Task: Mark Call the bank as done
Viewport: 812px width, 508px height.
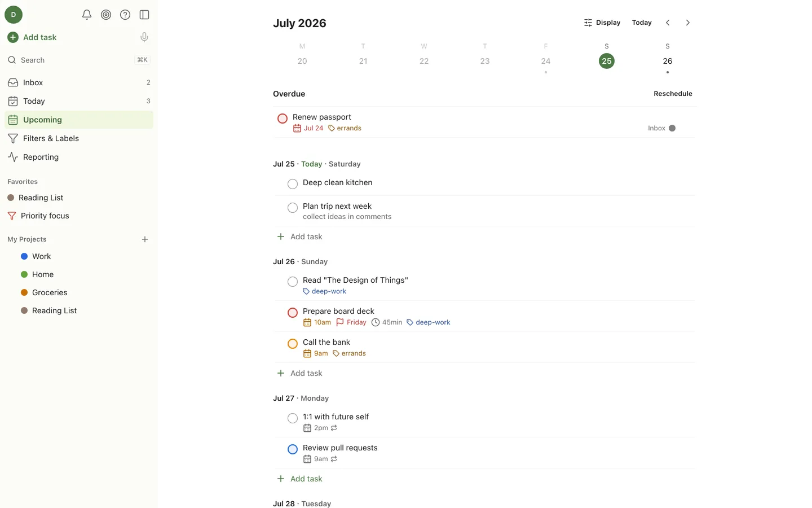Action: [x=293, y=344]
